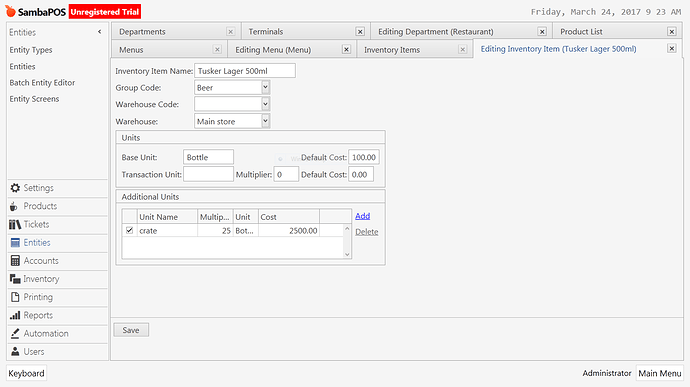Close the Editing Menu (Menu) tab
Image resolution: width=690 pixels, height=387 pixels.
coord(346,49)
